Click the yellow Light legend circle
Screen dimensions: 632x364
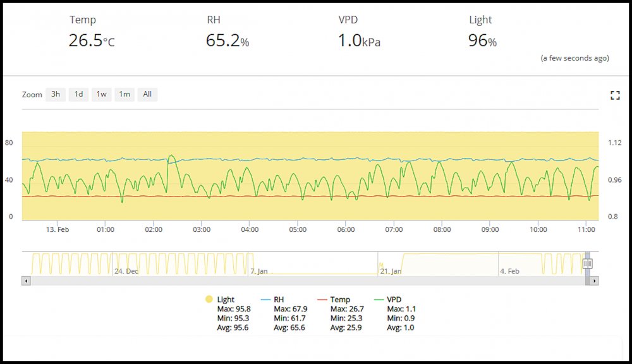coord(209,300)
